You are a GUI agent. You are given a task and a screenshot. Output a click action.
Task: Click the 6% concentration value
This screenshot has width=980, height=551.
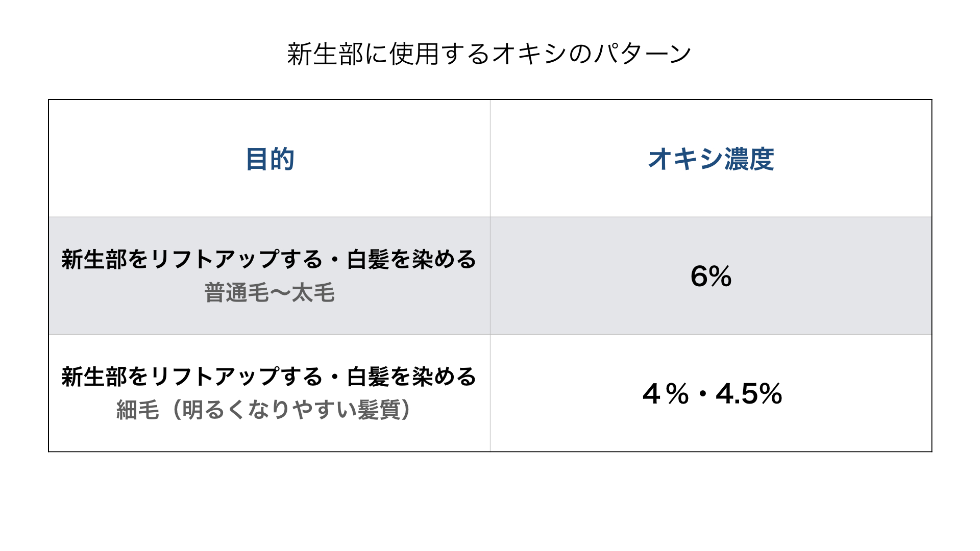pyautogui.click(x=710, y=277)
